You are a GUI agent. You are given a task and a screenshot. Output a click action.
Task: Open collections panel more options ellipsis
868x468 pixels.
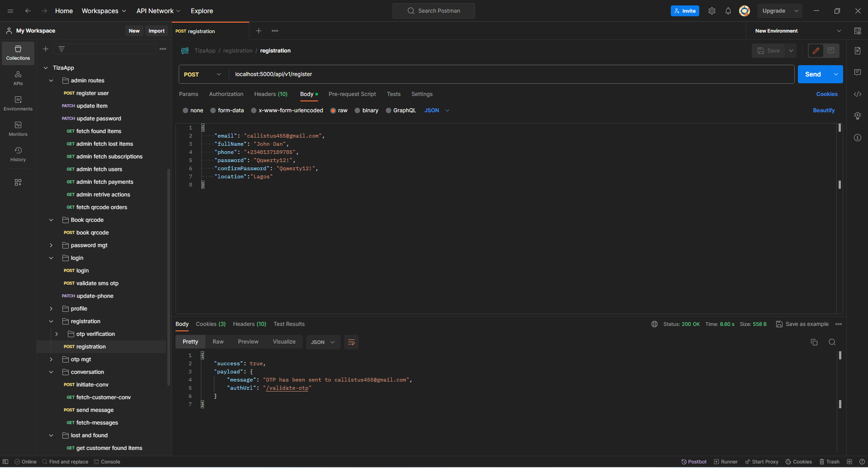pos(163,49)
